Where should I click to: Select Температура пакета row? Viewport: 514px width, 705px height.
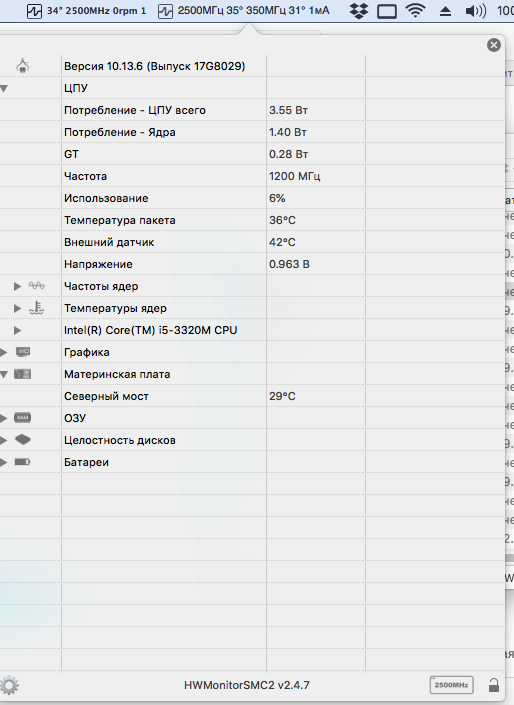[x=252, y=220]
